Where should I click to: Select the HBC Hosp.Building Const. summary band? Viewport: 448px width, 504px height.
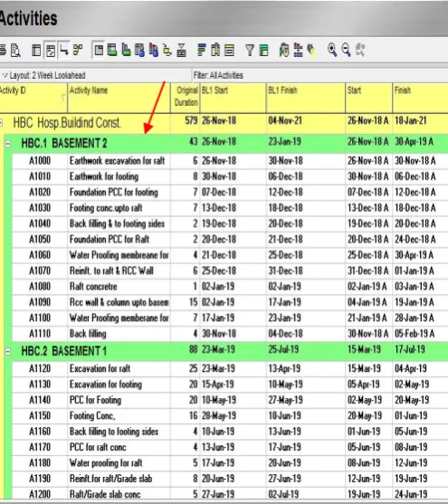(224, 123)
